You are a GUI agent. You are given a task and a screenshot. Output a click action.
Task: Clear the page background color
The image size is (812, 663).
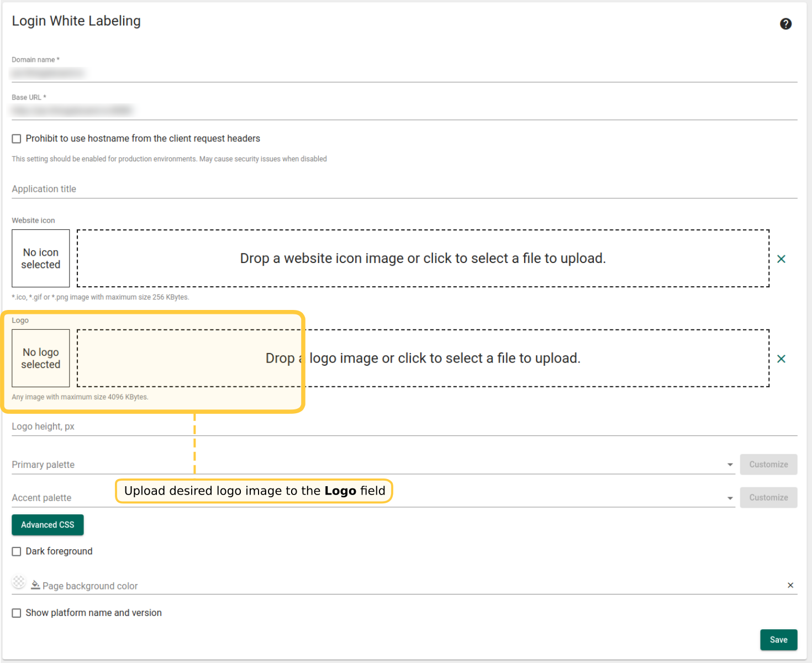click(x=790, y=585)
